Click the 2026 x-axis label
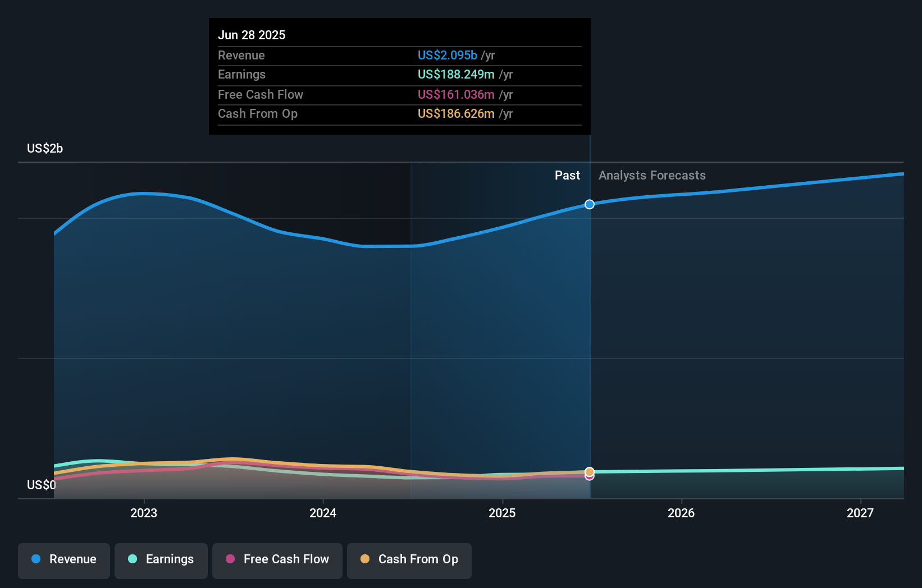The height and width of the screenshot is (588, 922). coord(681,513)
